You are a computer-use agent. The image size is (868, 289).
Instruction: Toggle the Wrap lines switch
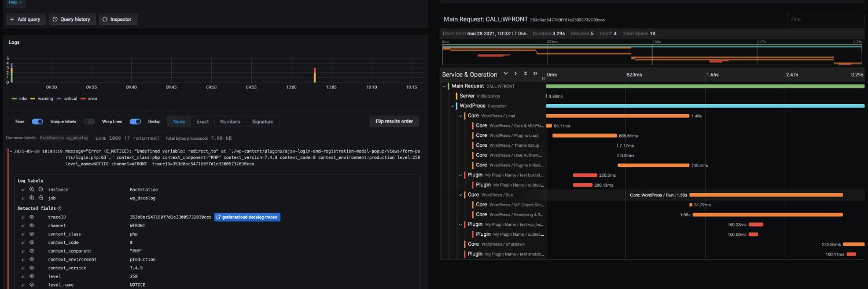point(135,121)
